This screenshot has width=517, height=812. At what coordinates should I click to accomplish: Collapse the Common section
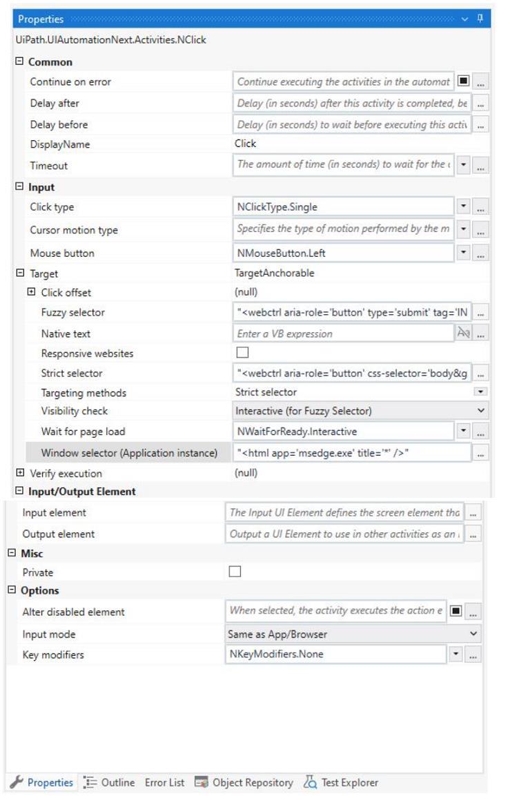coord(19,61)
